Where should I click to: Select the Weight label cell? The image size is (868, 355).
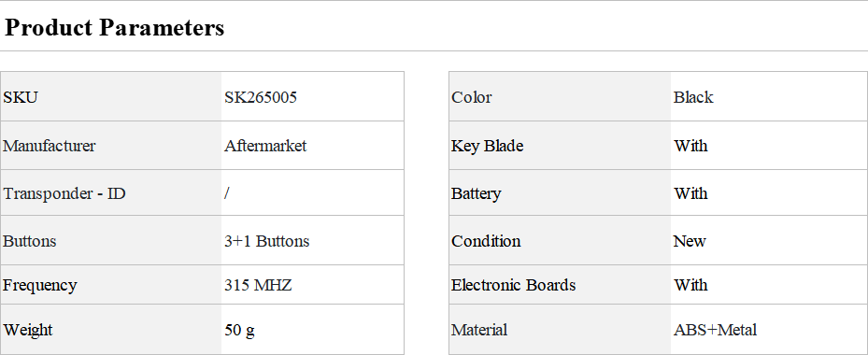[x=110, y=330]
